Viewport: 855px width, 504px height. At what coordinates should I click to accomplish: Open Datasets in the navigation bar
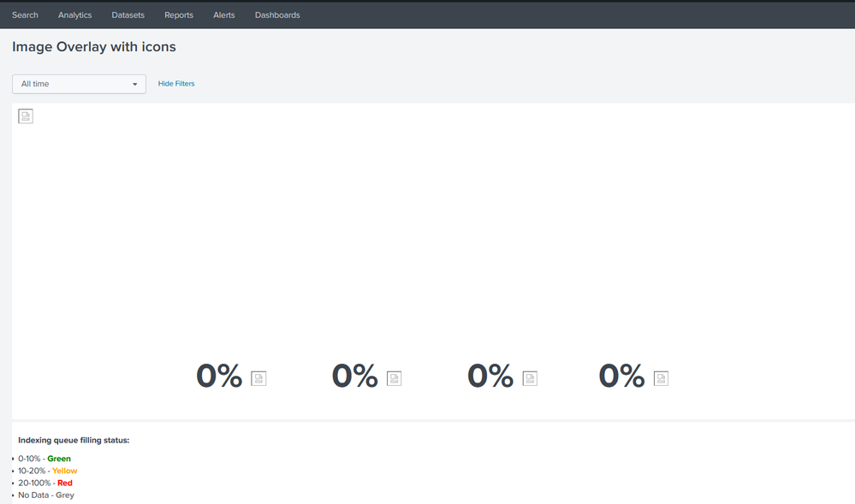(x=128, y=15)
